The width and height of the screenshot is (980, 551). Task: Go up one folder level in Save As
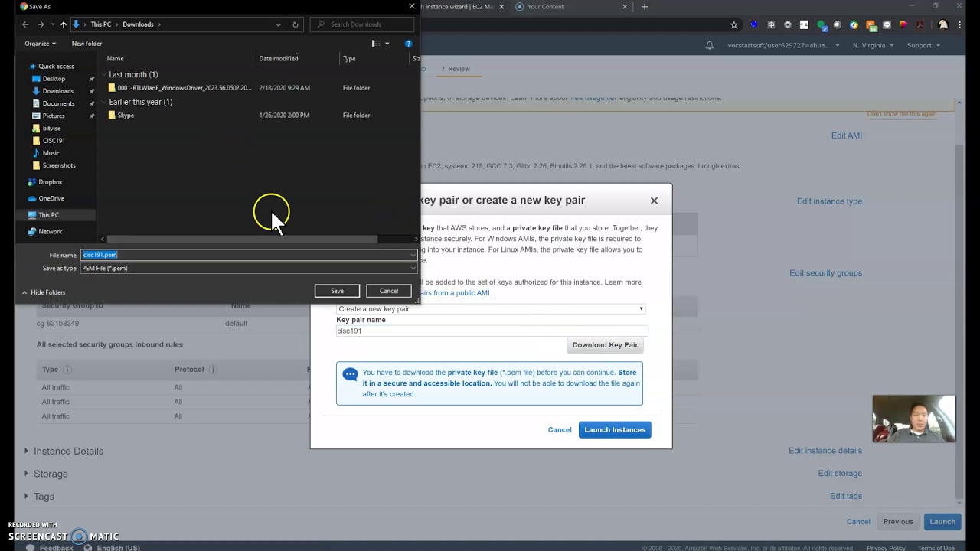[63, 24]
